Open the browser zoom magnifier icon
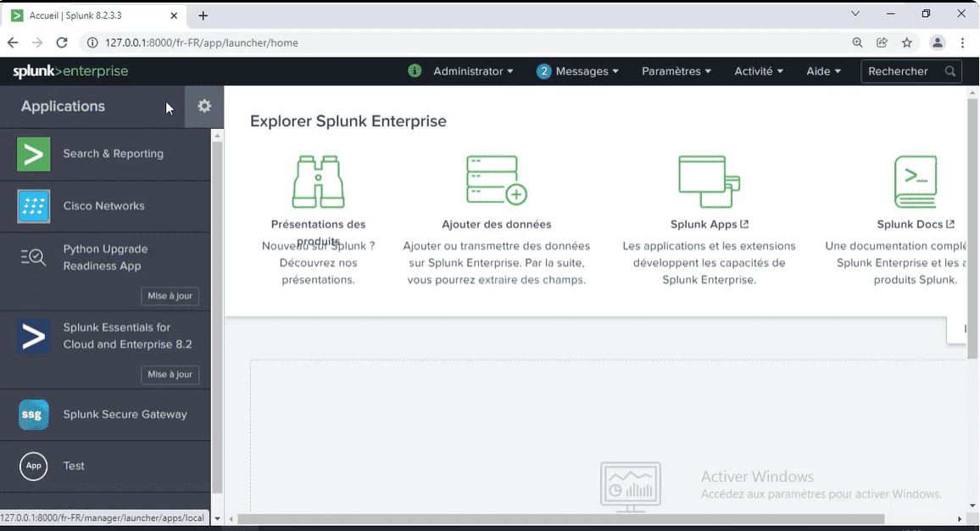The height and width of the screenshot is (531, 980). 858,42
